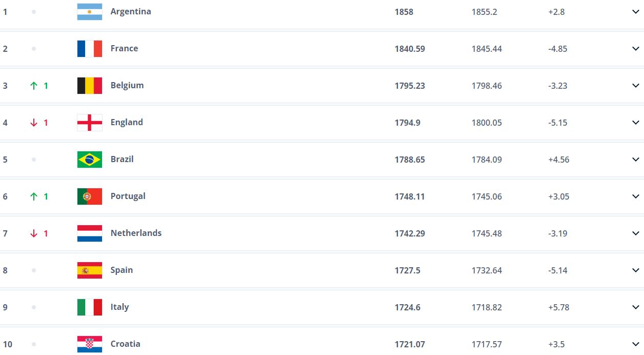Expand the Croatia row chevron
644x355 pixels.
click(636, 344)
